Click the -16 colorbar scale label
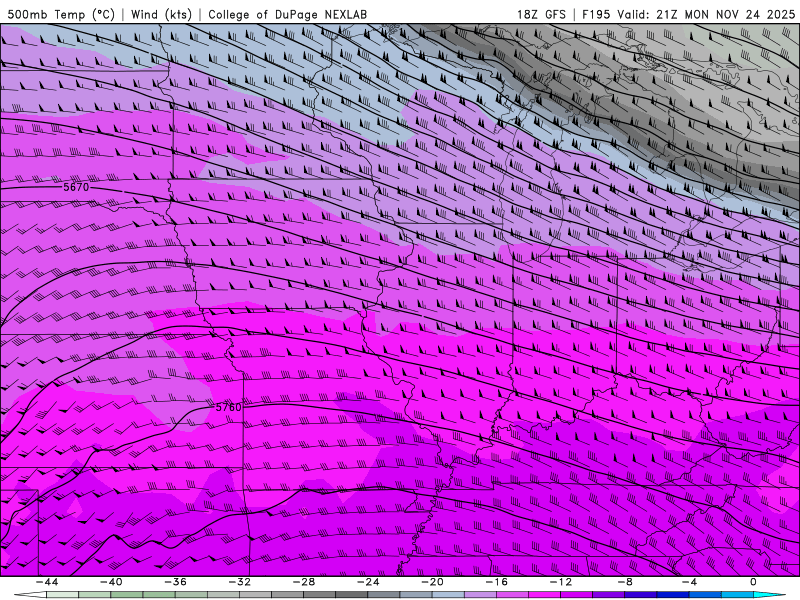800x600 pixels. tap(497, 582)
